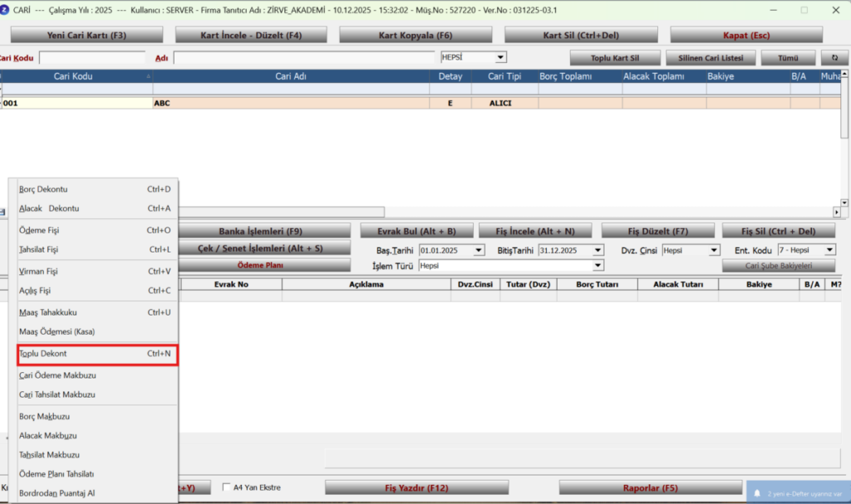Open the İşlem Türü combo box
The height and width of the screenshot is (504, 851).
pos(598,266)
